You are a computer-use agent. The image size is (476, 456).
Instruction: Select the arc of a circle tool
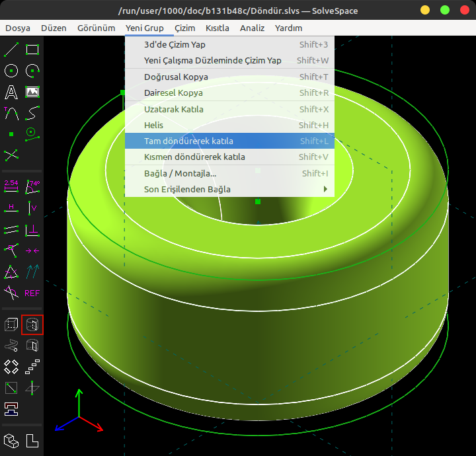click(32, 71)
